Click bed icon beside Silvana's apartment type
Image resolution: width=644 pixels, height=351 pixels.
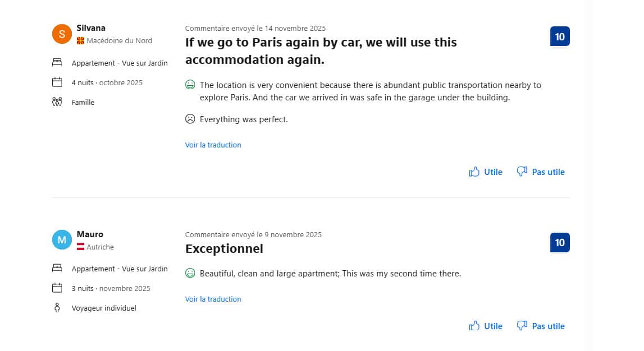coord(57,63)
